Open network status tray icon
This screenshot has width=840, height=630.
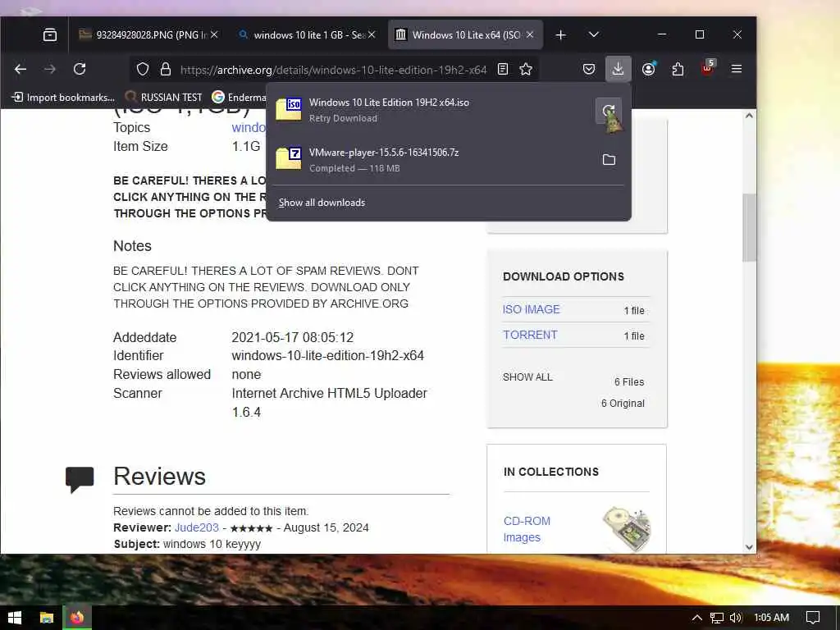click(717, 618)
